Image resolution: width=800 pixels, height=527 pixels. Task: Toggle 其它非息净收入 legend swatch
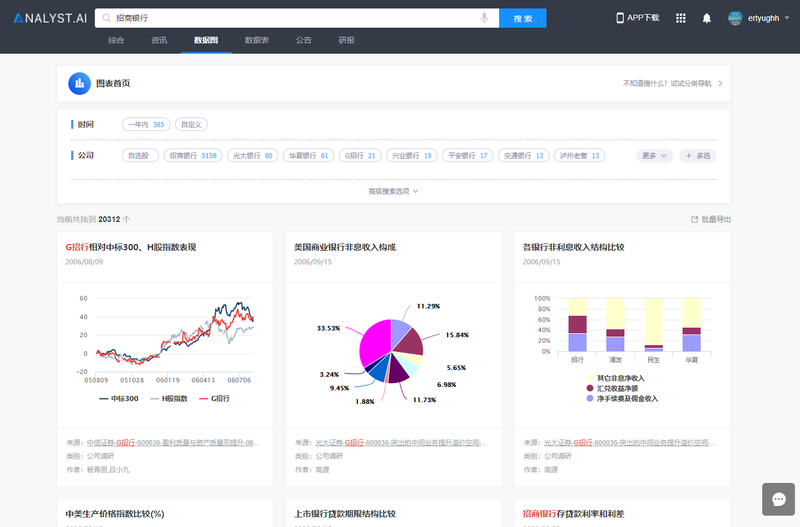[x=590, y=378]
